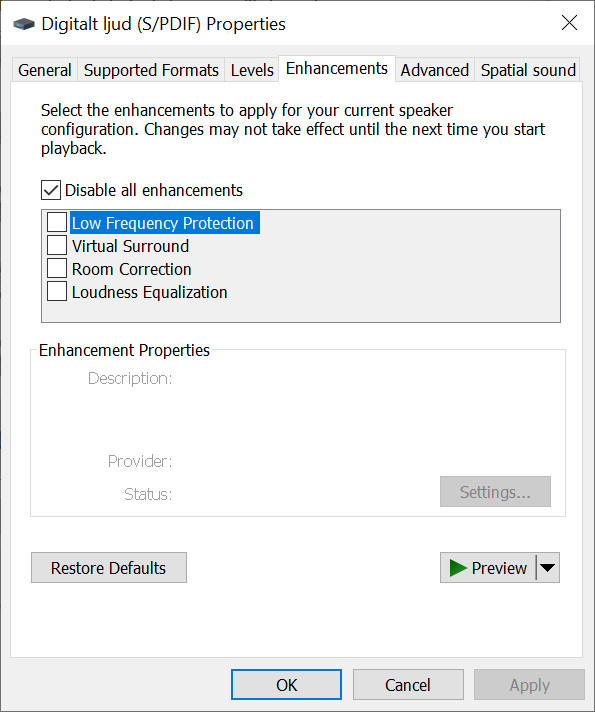Open the Preview dropdown arrow
595x712 pixels.
[548, 568]
